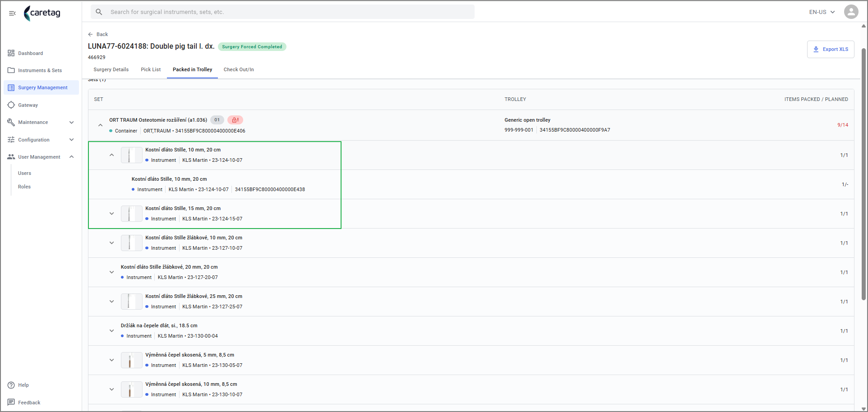Viewport: 868px width, 412px height.
Task: Open the Dashboard page link
Action: pos(31,53)
